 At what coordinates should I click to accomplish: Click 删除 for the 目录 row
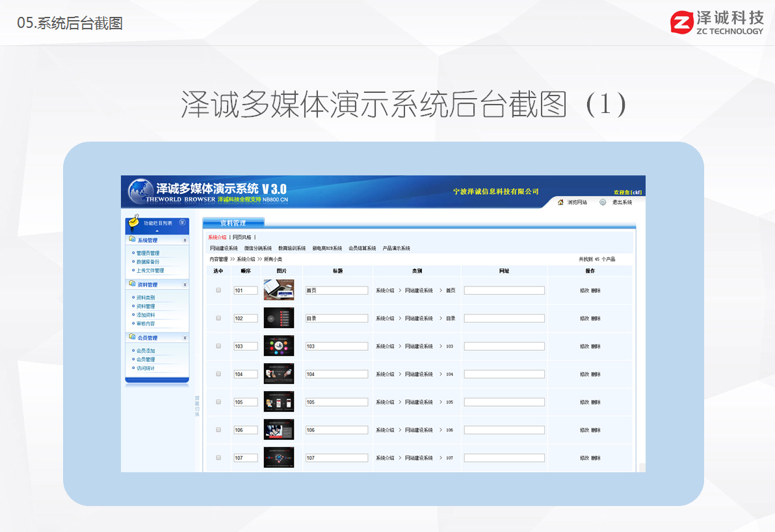point(596,318)
